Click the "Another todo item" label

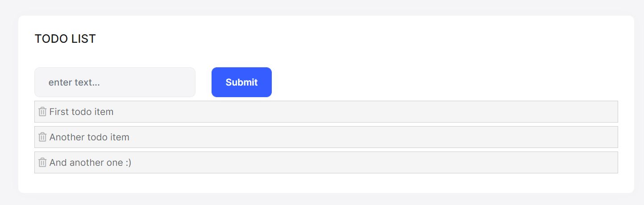(x=89, y=137)
